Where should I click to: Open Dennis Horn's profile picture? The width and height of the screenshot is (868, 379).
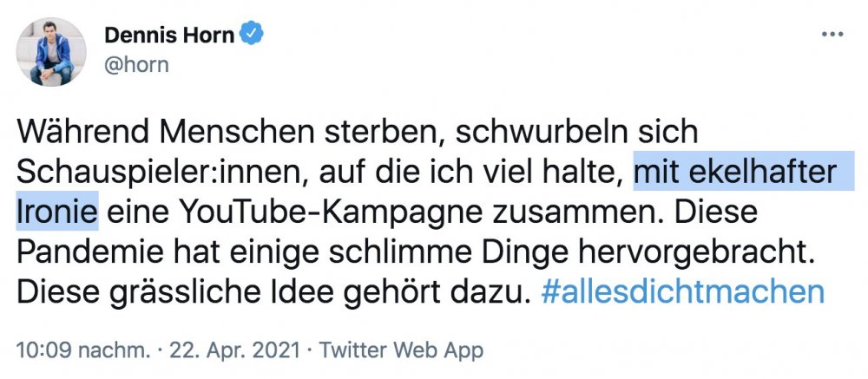point(51,52)
